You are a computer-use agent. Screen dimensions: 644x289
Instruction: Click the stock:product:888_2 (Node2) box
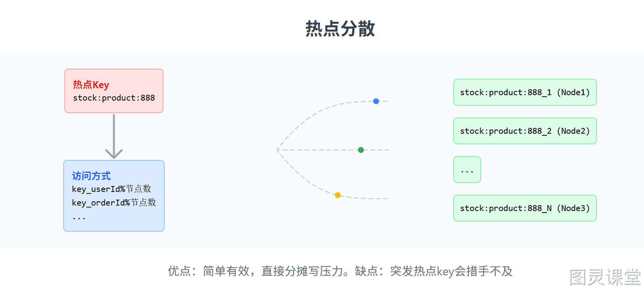(x=525, y=131)
